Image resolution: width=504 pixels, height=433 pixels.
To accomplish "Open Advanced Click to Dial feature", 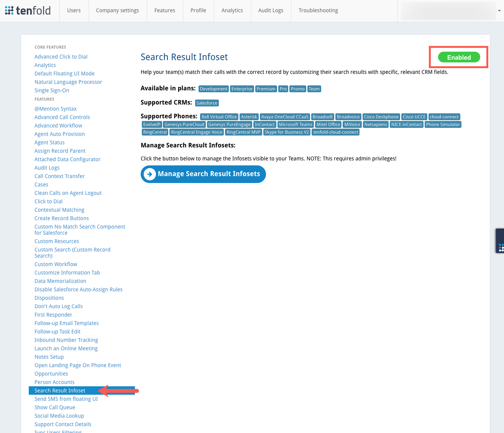I will (x=61, y=57).
